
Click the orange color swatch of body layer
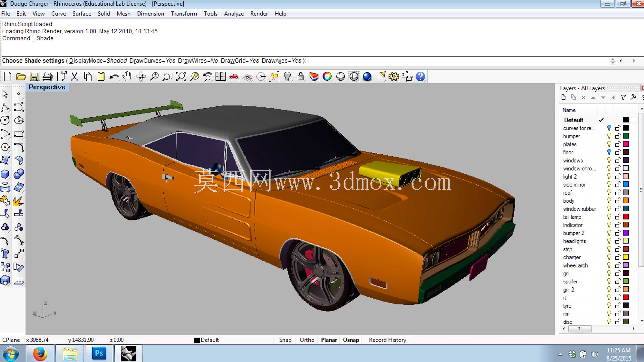point(626,201)
